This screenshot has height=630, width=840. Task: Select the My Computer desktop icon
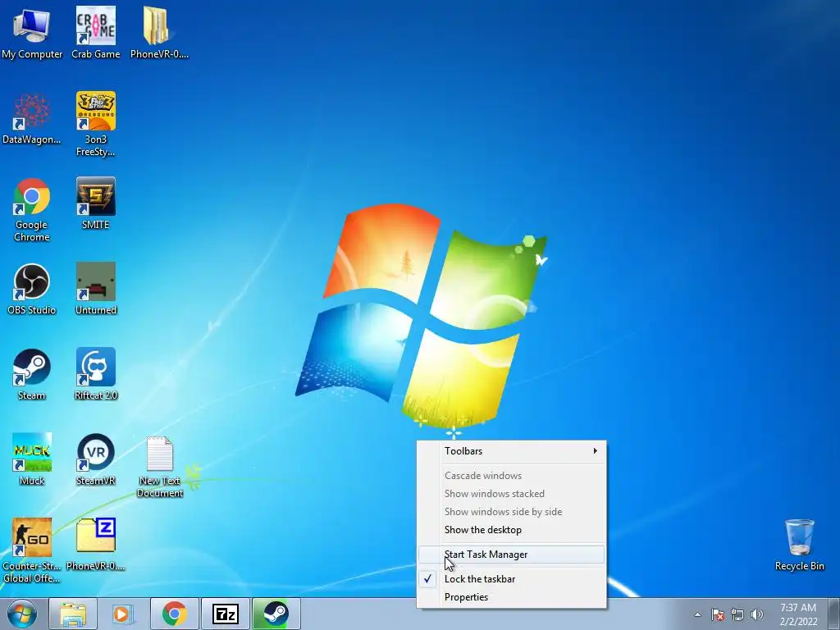(32, 33)
